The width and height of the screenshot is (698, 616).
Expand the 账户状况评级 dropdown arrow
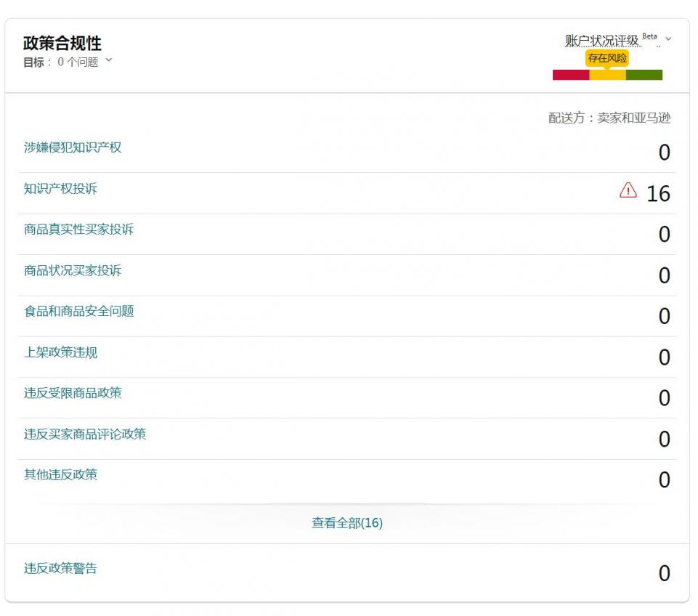tap(667, 39)
